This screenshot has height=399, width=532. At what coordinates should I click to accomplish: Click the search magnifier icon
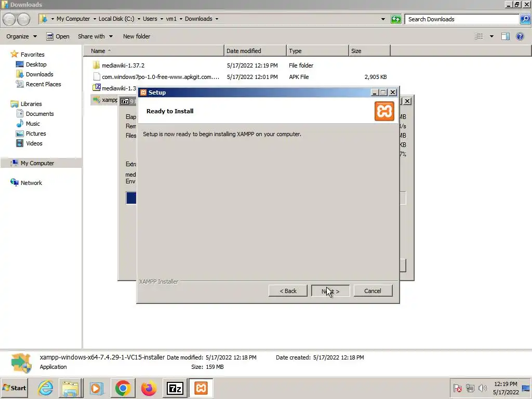click(525, 19)
